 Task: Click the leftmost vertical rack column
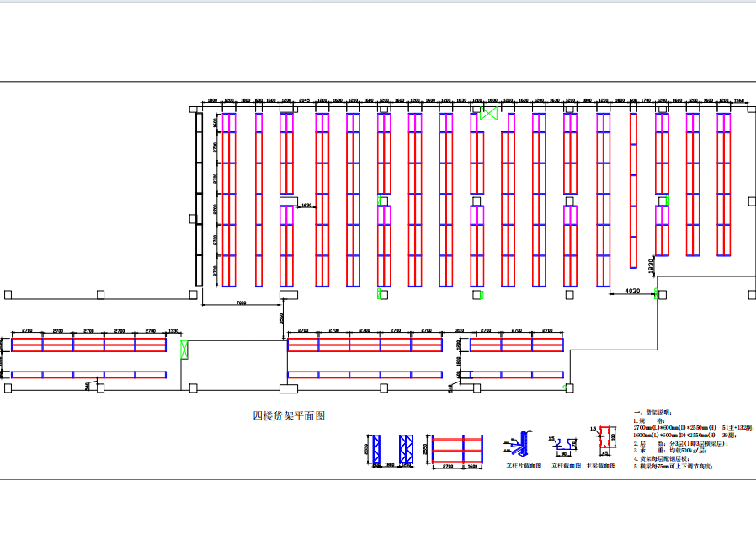coord(228,200)
